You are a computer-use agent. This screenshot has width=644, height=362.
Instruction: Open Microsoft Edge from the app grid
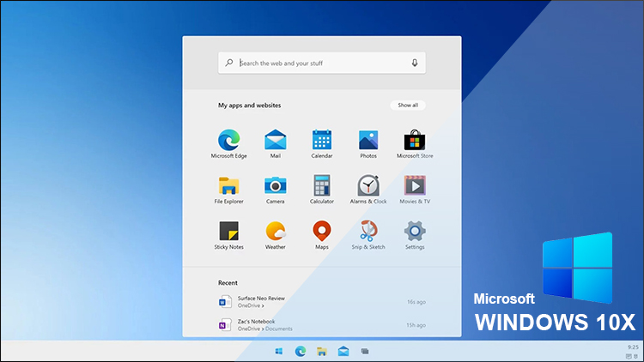pyautogui.click(x=228, y=143)
